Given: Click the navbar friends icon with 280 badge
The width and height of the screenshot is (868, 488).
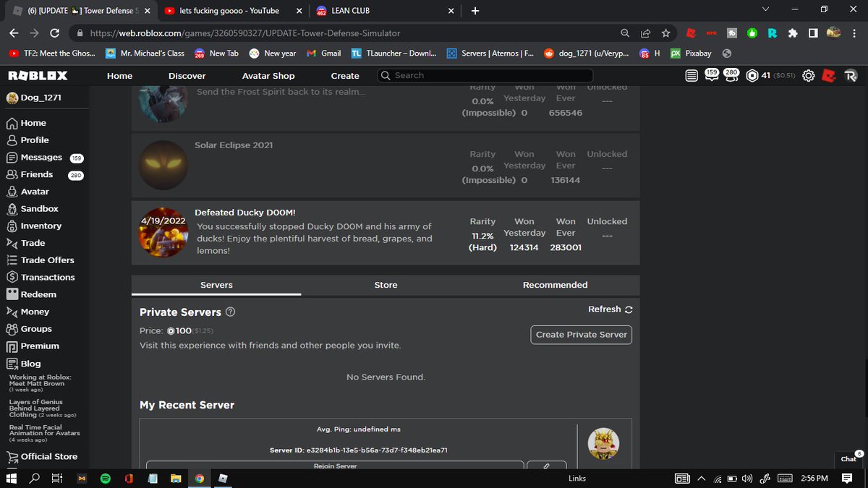Looking at the screenshot, I should 730,75.
